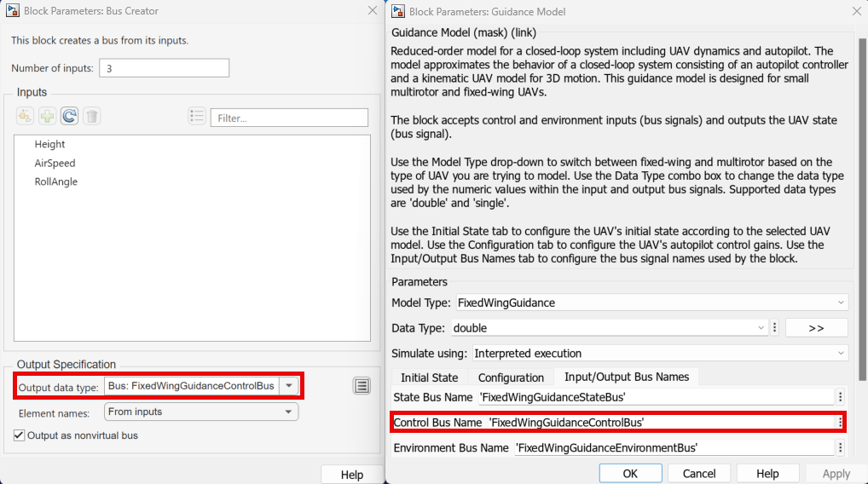Click three-dot menu next to Environment Bus Name
Screen dimensions: 868x484
click(x=841, y=447)
